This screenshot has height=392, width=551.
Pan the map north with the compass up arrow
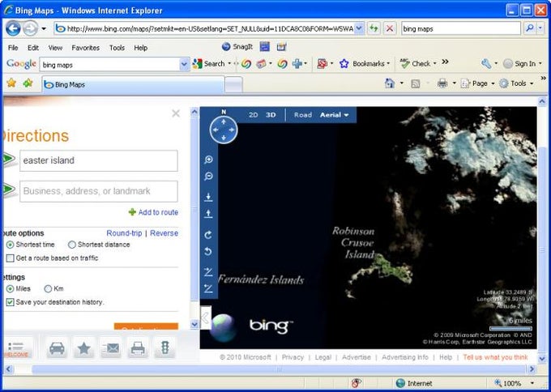point(224,121)
